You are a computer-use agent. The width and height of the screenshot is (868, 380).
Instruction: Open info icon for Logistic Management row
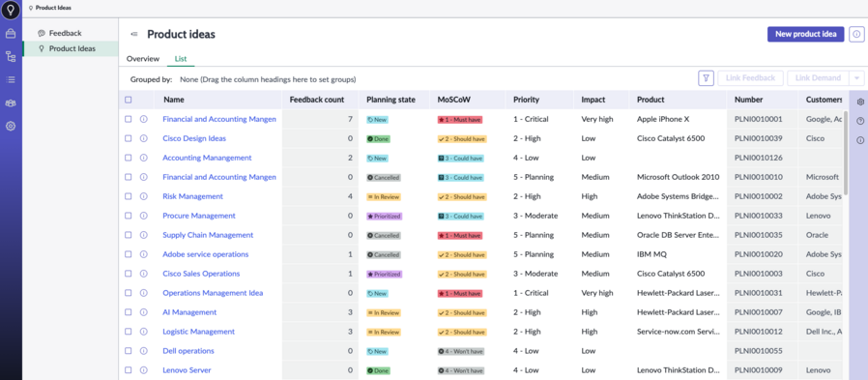[x=143, y=332]
